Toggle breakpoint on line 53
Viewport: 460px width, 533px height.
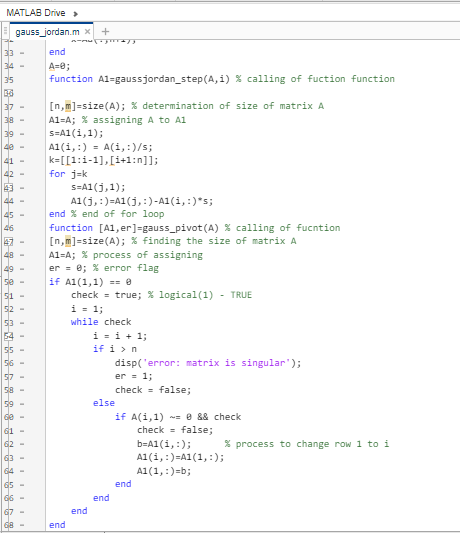pos(22,323)
